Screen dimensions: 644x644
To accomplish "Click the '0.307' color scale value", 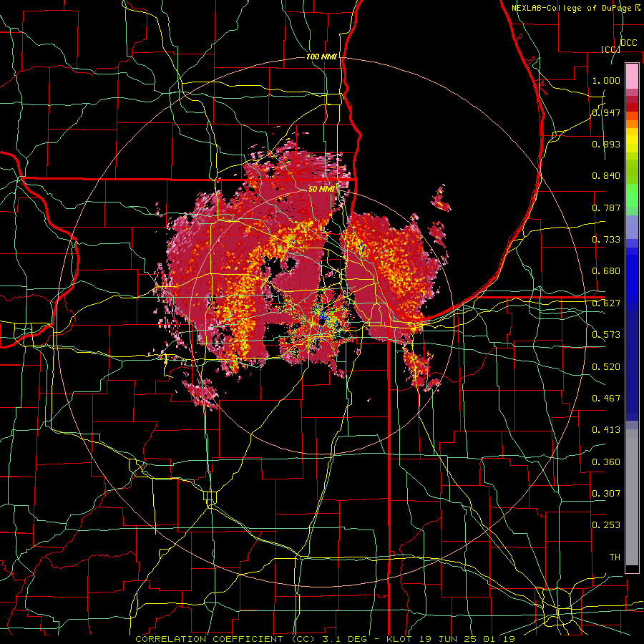I will [x=606, y=494].
